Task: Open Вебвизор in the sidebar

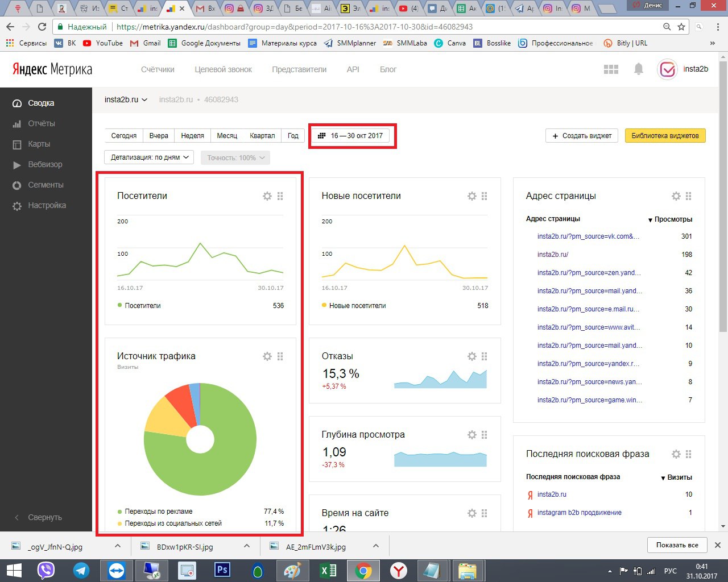Action: [45, 164]
